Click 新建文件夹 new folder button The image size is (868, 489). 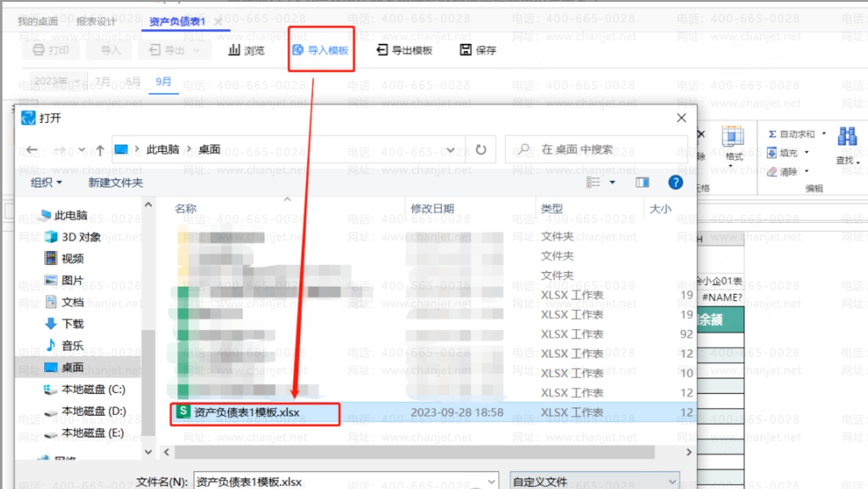(x=115, y=182)
